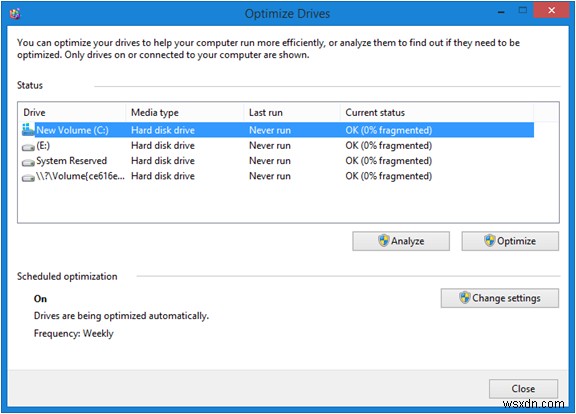This screenshot has height=414, width=576.
Task: Select the (E:) drive row
Action: [277, 146]
